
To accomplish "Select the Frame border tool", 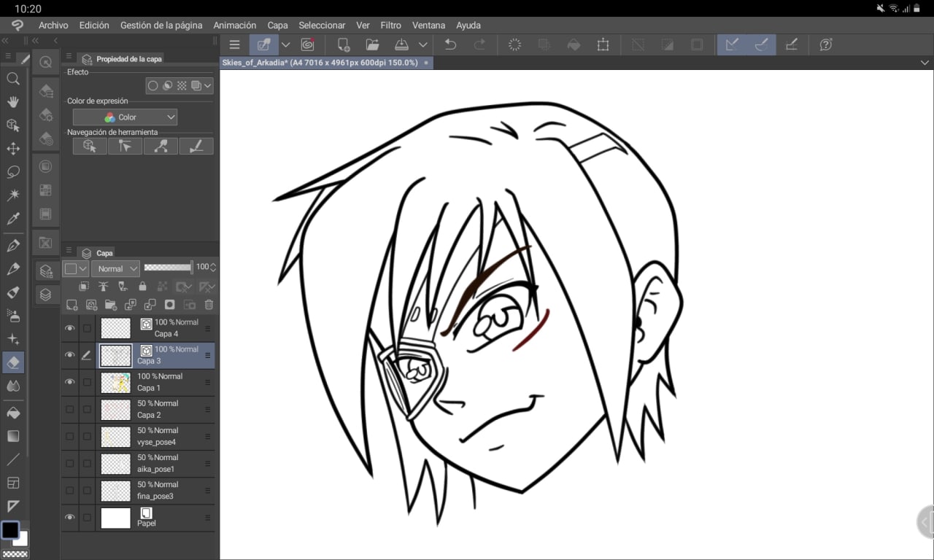I will tap(13, 483).
